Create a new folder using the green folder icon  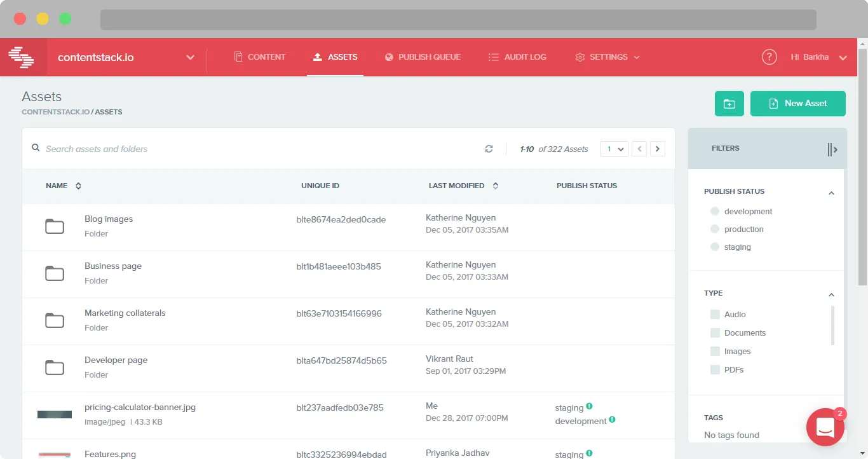pos(729,103)
